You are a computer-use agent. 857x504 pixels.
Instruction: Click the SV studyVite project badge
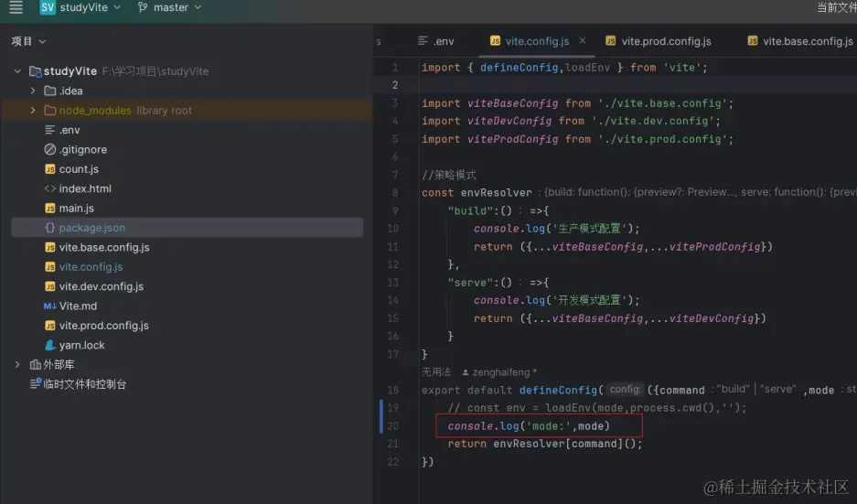coord(48,7)
